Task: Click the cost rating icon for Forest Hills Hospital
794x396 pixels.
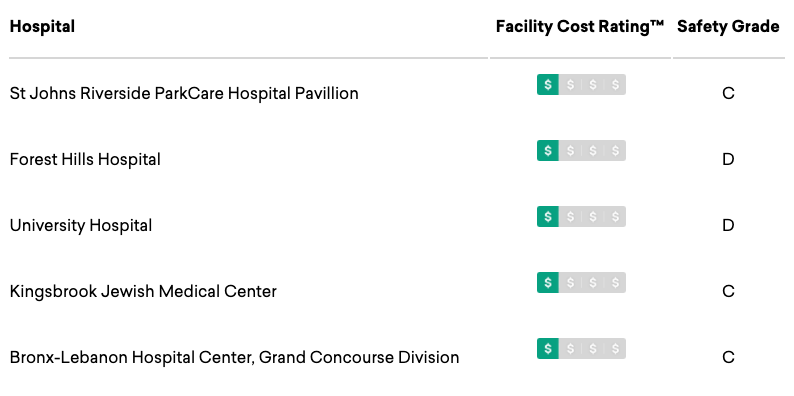Action: (581, 150)
